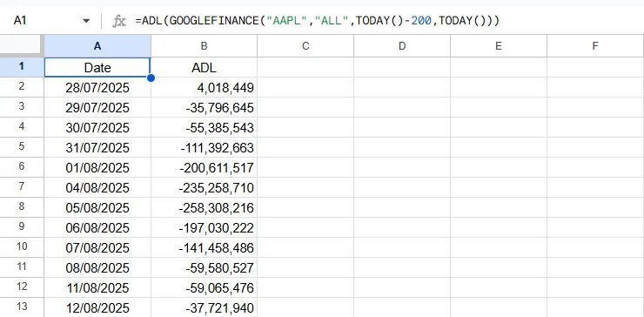Viewport: 644px width, 317px height.
Task: Select cell with date 31/07/2025
Action: [97, 147]
